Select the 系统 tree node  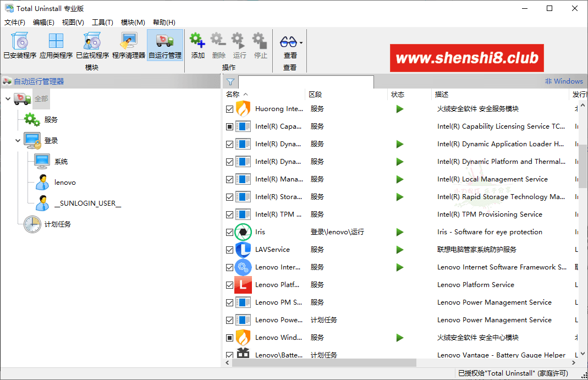click(61, 162)
